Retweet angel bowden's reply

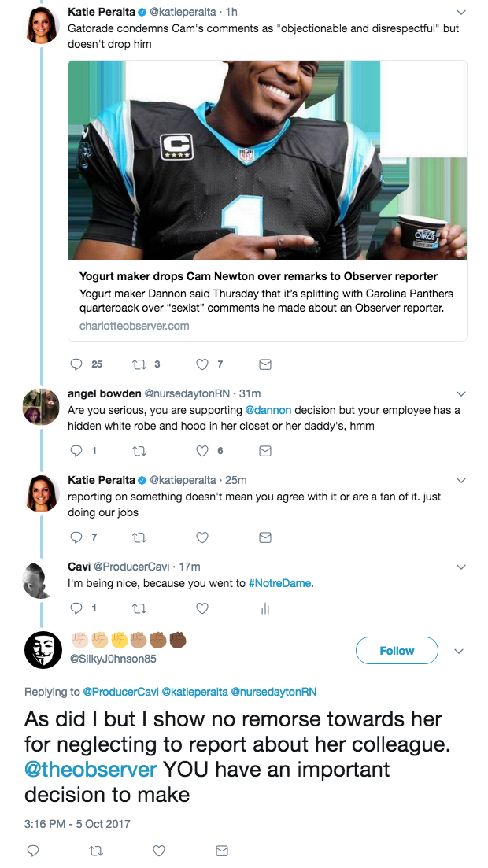[139, 451]
